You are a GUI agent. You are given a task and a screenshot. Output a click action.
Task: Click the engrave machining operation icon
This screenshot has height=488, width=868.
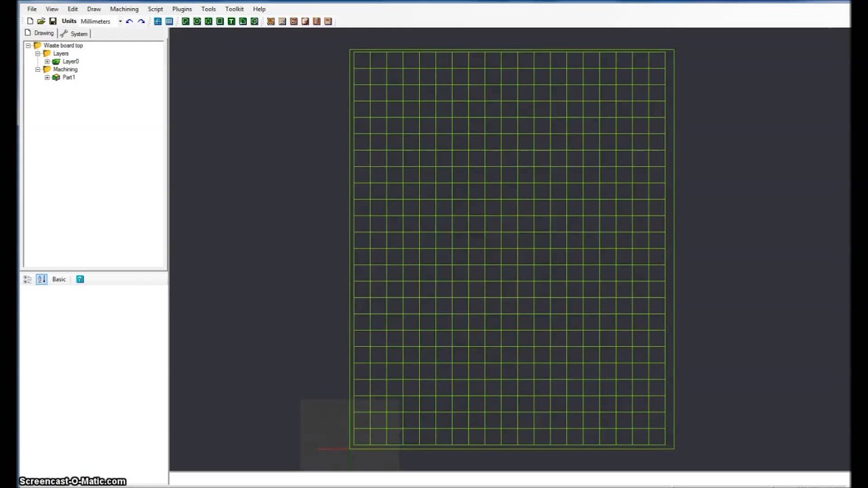tap(294, 21)
